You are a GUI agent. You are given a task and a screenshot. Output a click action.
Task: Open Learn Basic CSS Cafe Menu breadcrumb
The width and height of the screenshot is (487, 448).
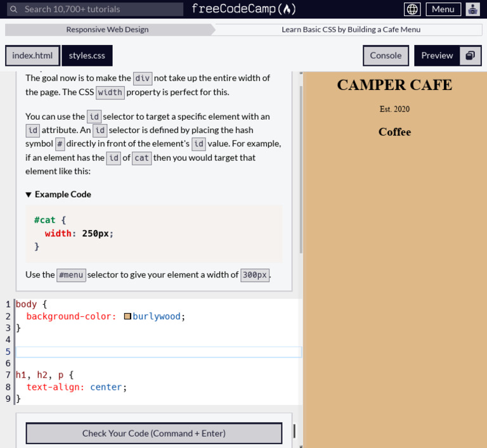point(351,30)
